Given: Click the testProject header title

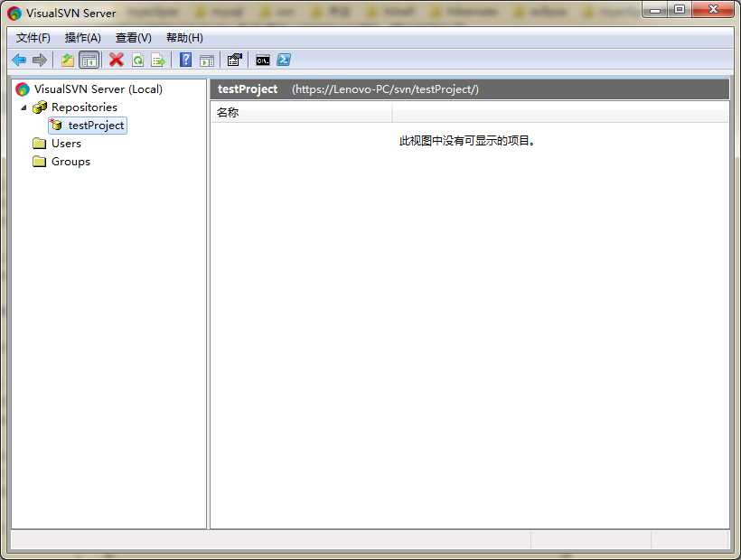Looking at the screenshot, I should pos(248,89).
